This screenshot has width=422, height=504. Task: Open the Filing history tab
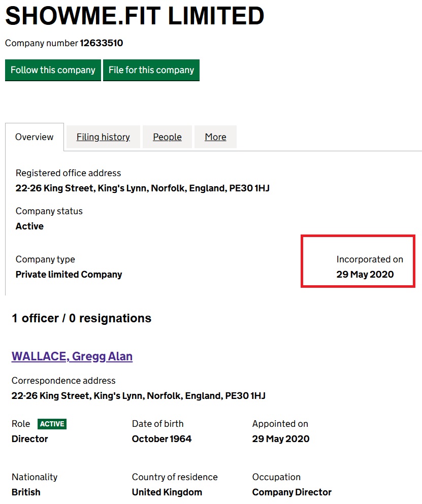103,137
